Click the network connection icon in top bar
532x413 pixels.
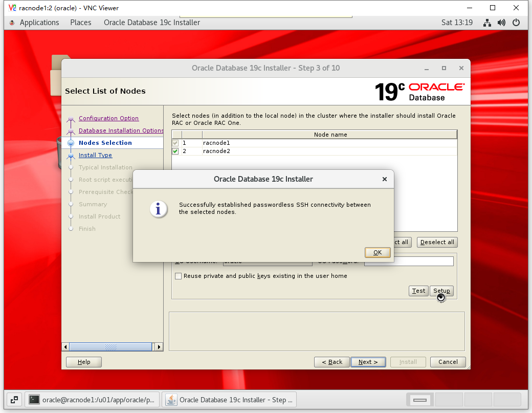pyautogui.click(x=487, y=23)
